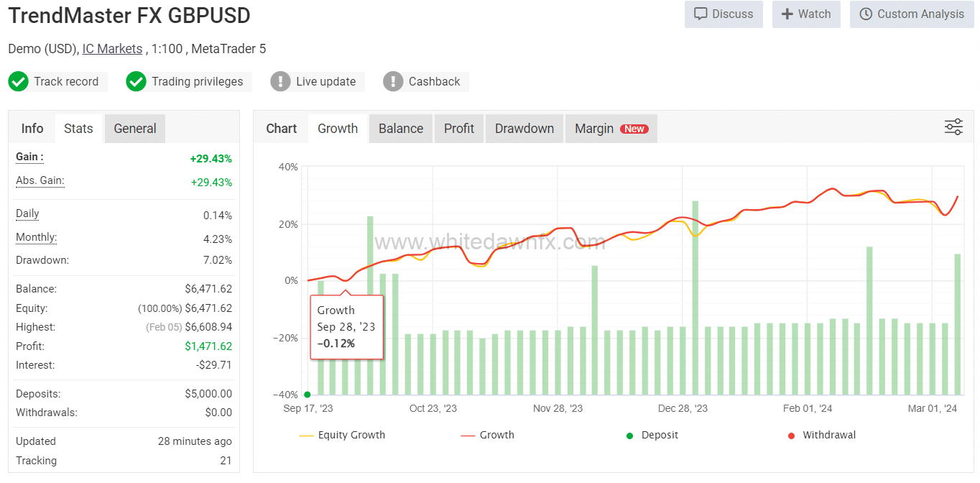Click the Track record green checkmark icon
Viewport: 980px width, 483px height.
pyautogui.click(x=18, y=81)
